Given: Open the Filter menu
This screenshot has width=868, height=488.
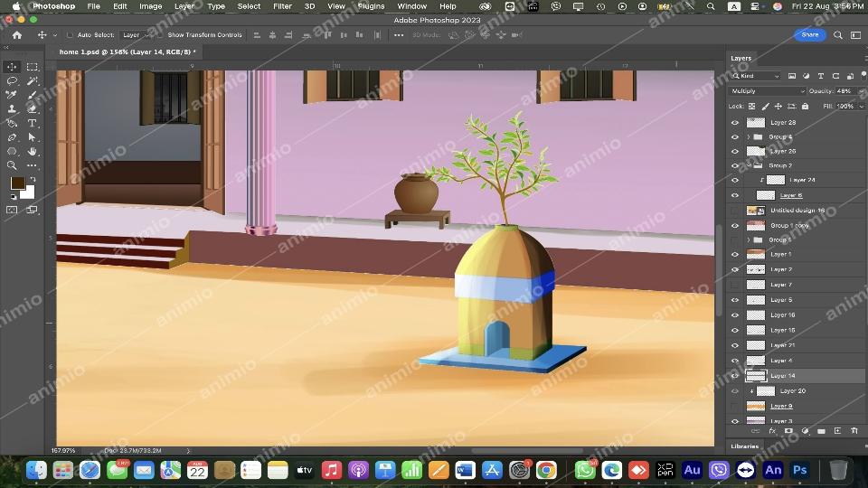Looking at the screenshot, I should 282,6.
